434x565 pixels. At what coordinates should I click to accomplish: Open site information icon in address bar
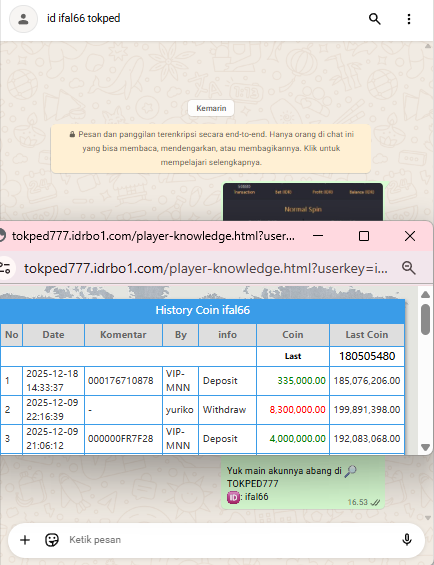[6, 268]
